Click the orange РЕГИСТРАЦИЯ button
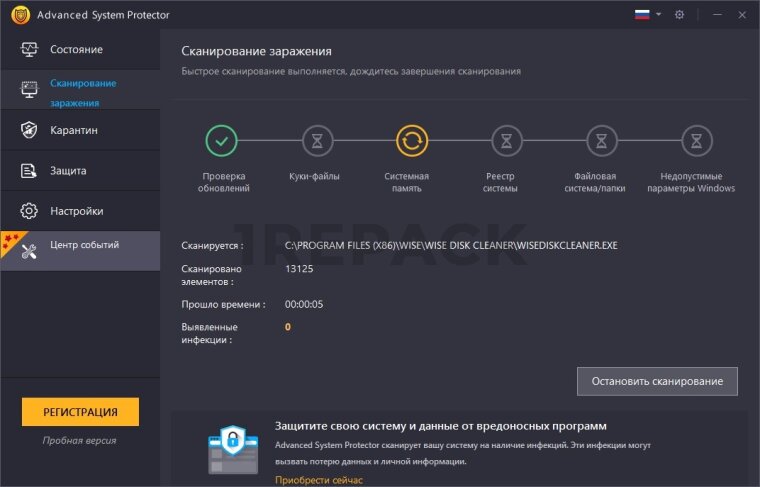 click(80, 412)
